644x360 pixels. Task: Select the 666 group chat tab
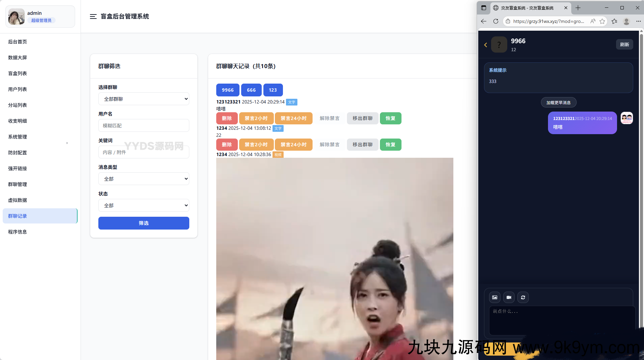coord(251,90)
